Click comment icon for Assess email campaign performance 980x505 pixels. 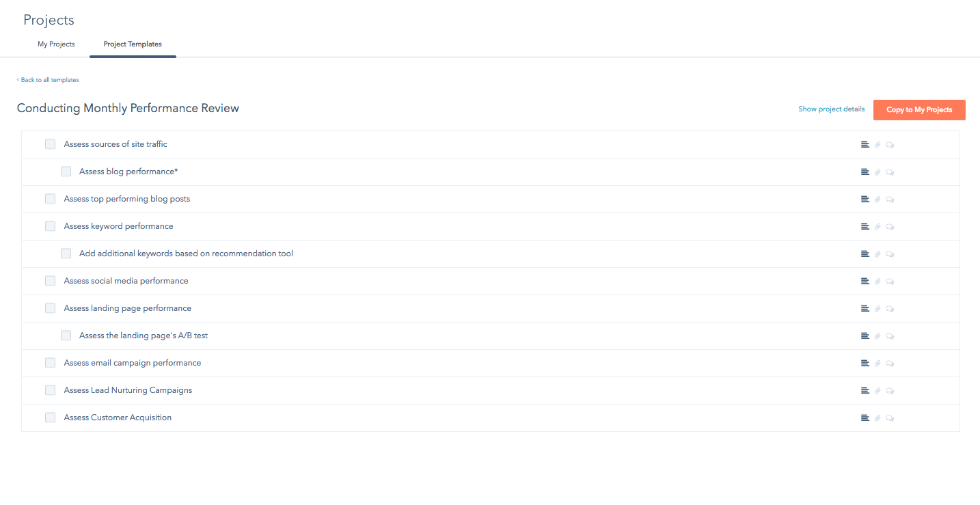coord(890,363)
